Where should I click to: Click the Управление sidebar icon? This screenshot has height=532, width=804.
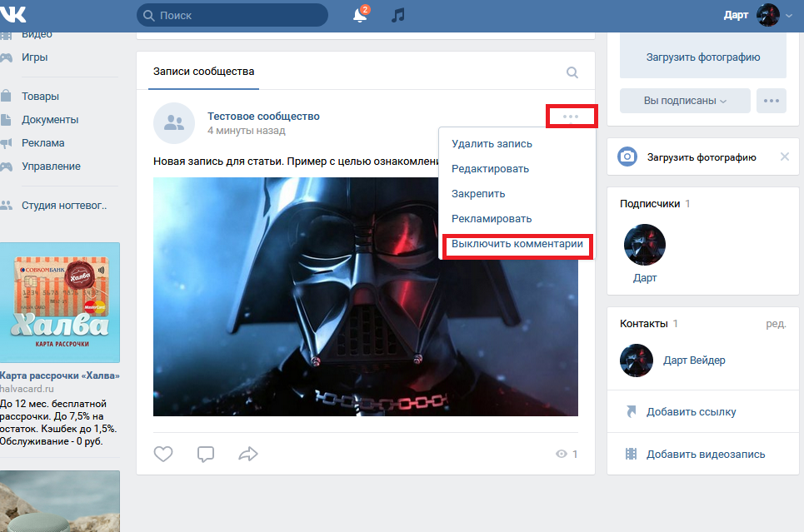(x=6, y=166)
